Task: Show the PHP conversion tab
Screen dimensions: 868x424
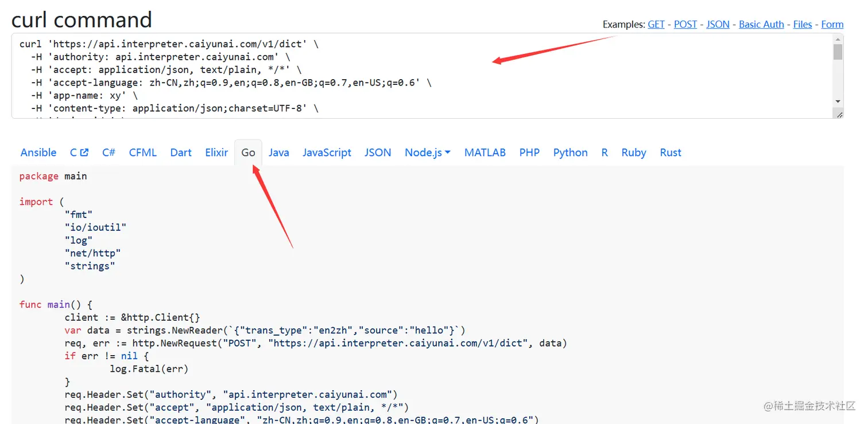Action: [x=529, y=153]
